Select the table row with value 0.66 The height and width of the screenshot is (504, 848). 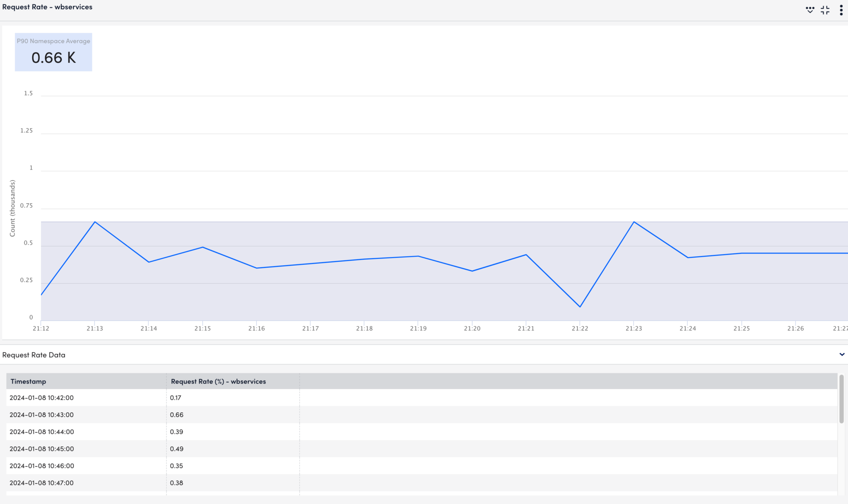pos(176,414)
